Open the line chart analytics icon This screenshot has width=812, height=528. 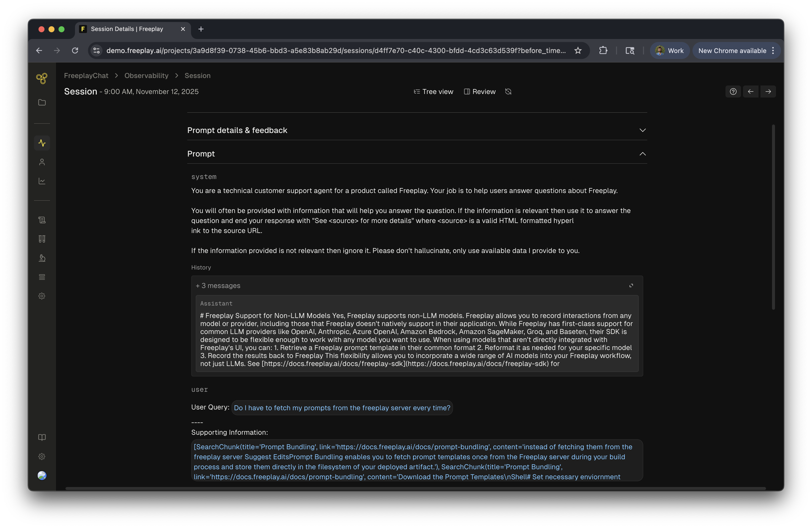click(42, 181)
